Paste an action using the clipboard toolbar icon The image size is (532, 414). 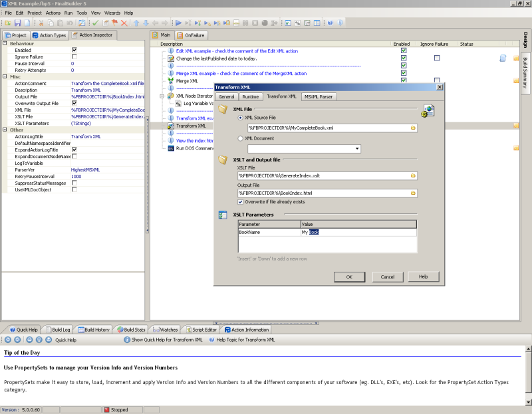[x=60, y=23]
